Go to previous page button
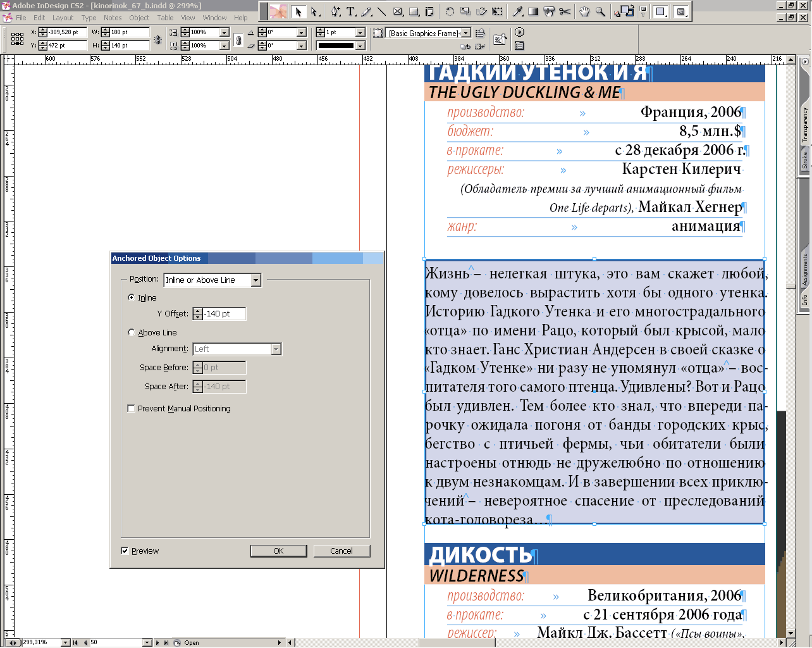The height and width of the screenshot is (648, 812). click(x=85, y=642)
